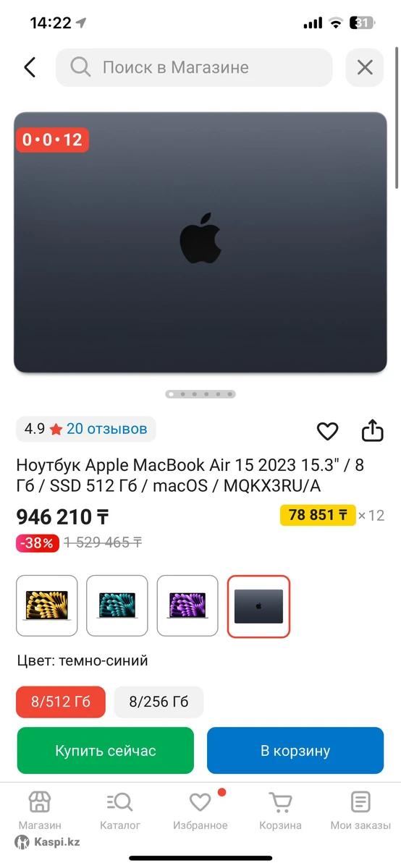Add product to favorites with heart icon
This screenshot has width=401, height=868.
328,431
